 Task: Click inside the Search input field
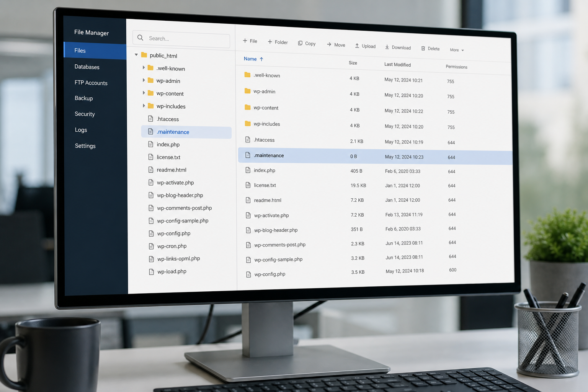pyautogui.click(x=181, y=39)
